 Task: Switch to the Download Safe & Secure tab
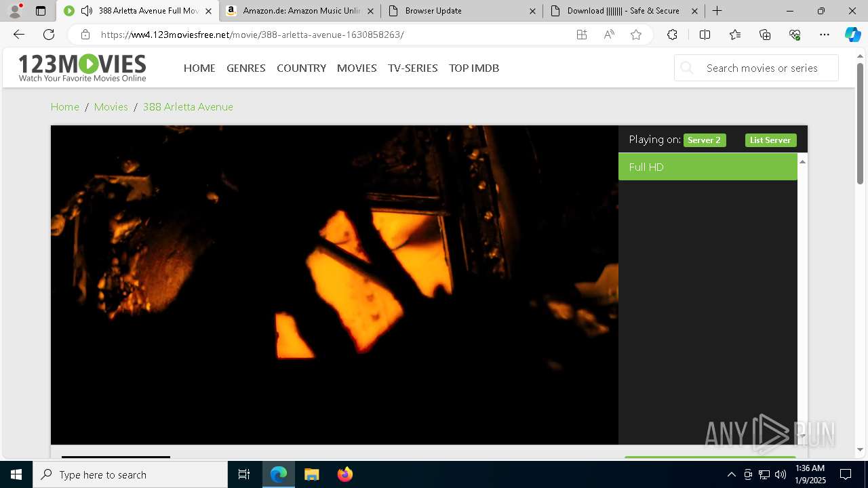pos(623,11)
